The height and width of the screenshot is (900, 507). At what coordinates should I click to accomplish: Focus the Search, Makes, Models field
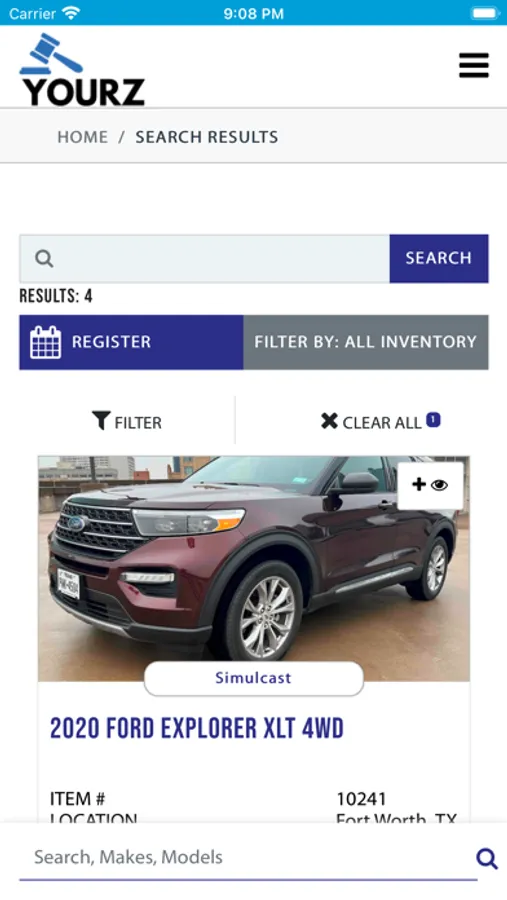[248, 858]
